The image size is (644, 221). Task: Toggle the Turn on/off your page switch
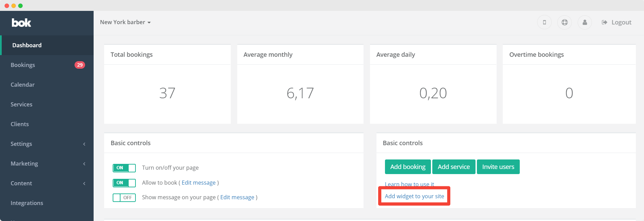coord(124,168)
